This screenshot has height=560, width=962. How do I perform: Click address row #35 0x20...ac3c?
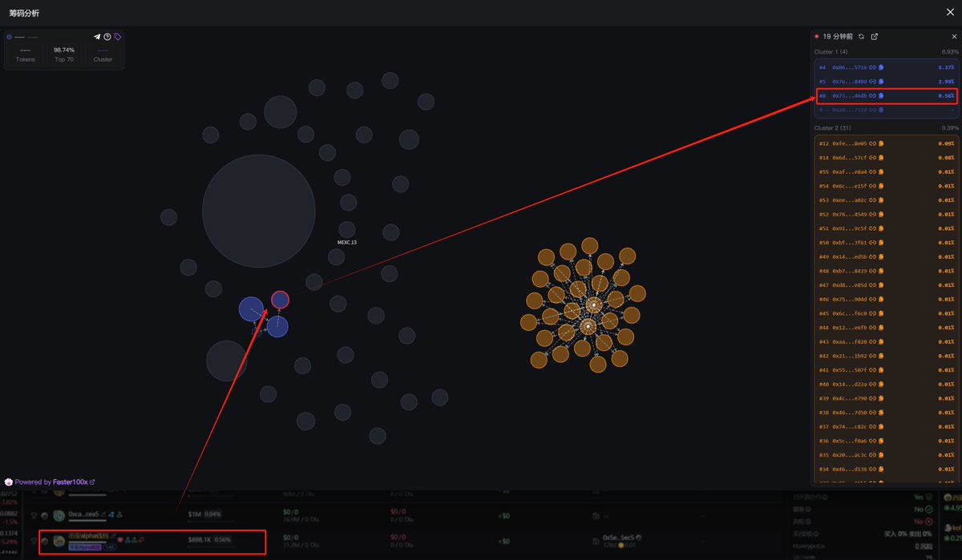tap(888, 455)
